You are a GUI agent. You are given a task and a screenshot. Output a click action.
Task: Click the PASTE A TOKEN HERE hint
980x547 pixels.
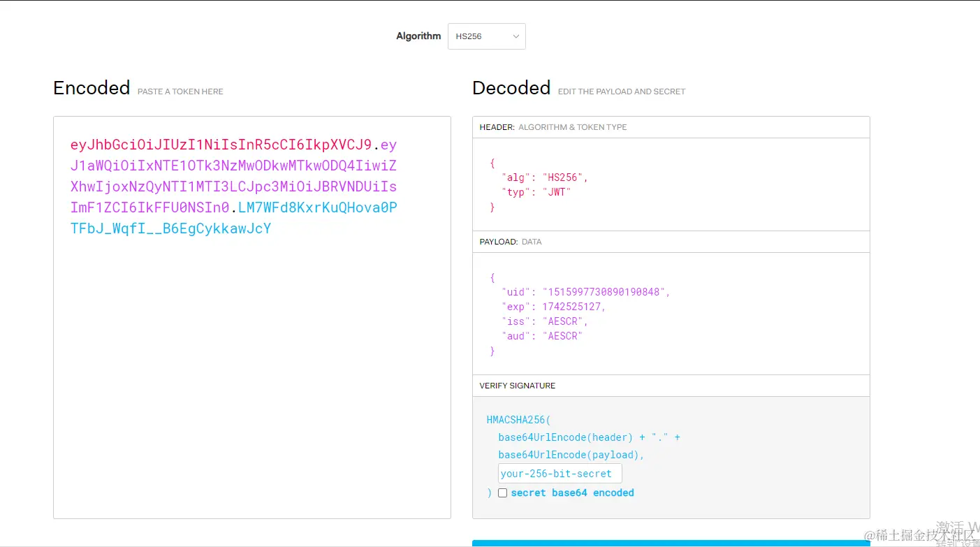point(180,92)
